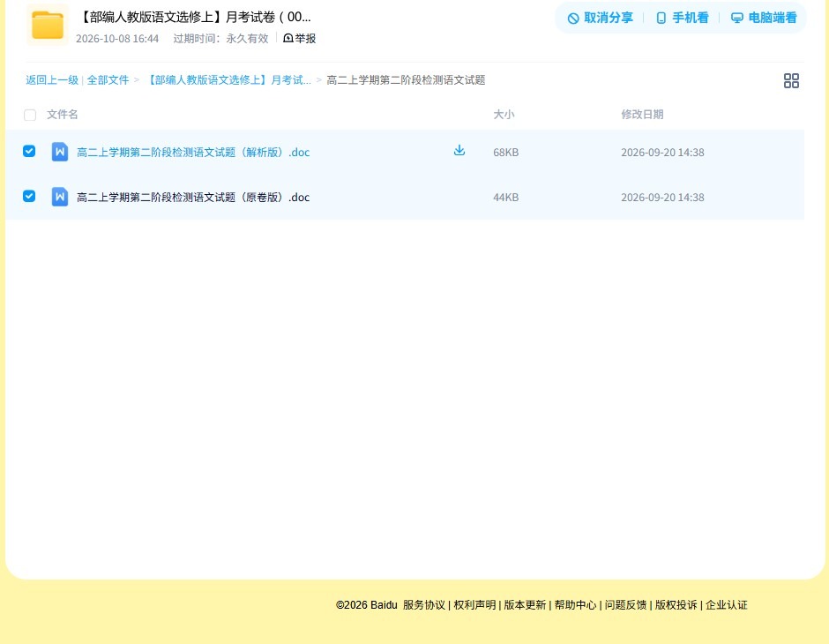Click the ©2026 Baidu copyright text
The image size is (829, 644).
(366, 605)
